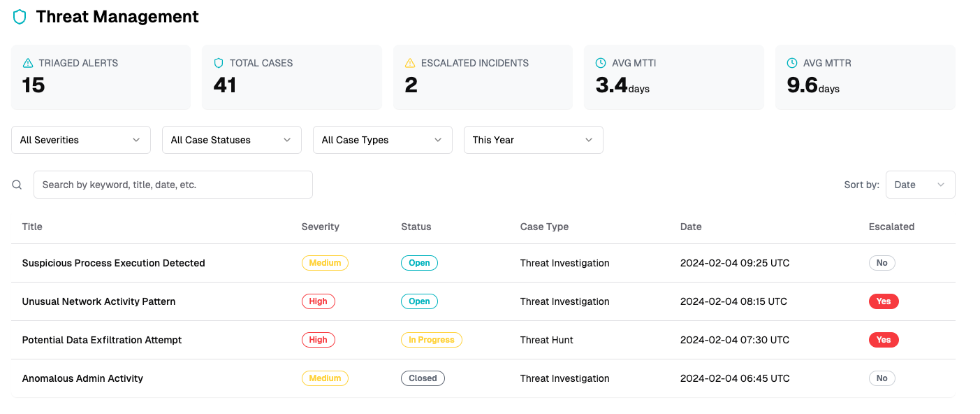Focus the keyword search input field
This screenshot has height=414, width=980.
tap(173, 185)
